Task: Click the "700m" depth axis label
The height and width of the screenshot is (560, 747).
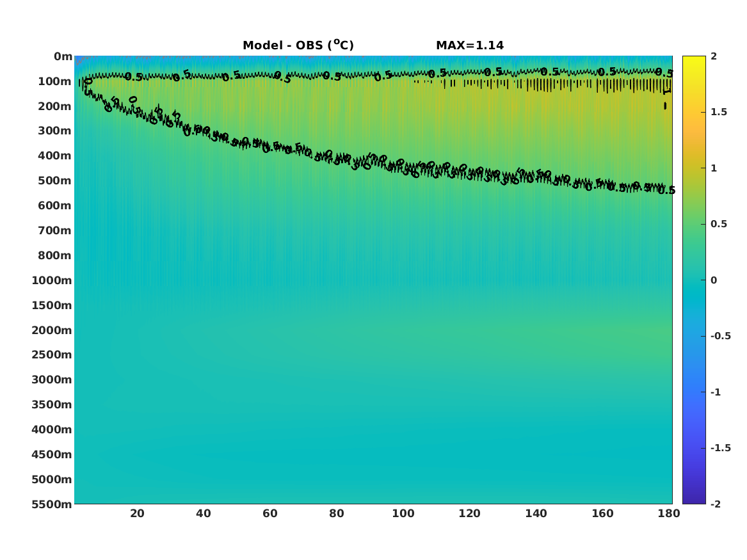Action: [x=55, y=230]
